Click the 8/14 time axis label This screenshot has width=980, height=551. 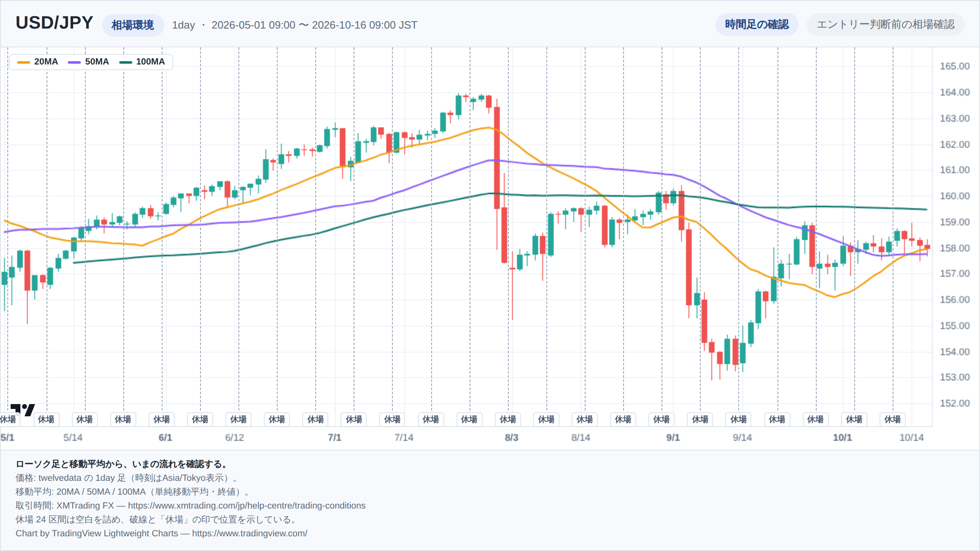581,438
